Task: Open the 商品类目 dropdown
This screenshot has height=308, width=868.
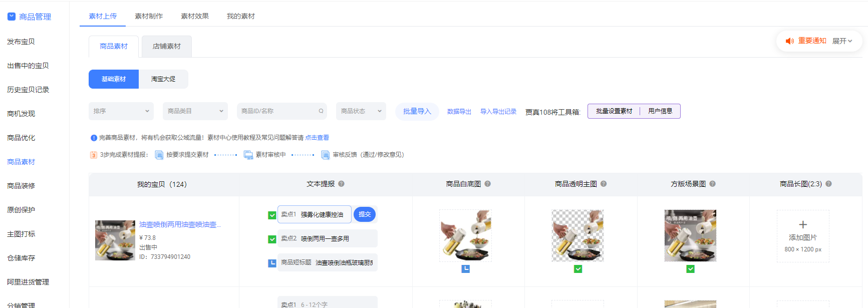Action: [195, 111]
